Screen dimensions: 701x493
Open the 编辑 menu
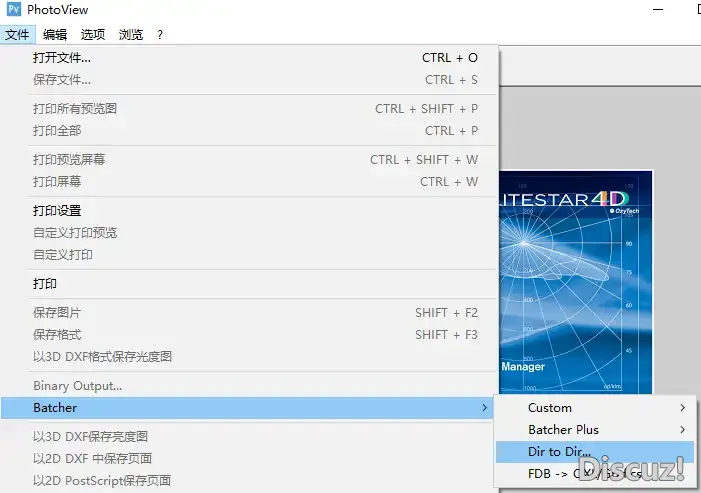point(55,34)
